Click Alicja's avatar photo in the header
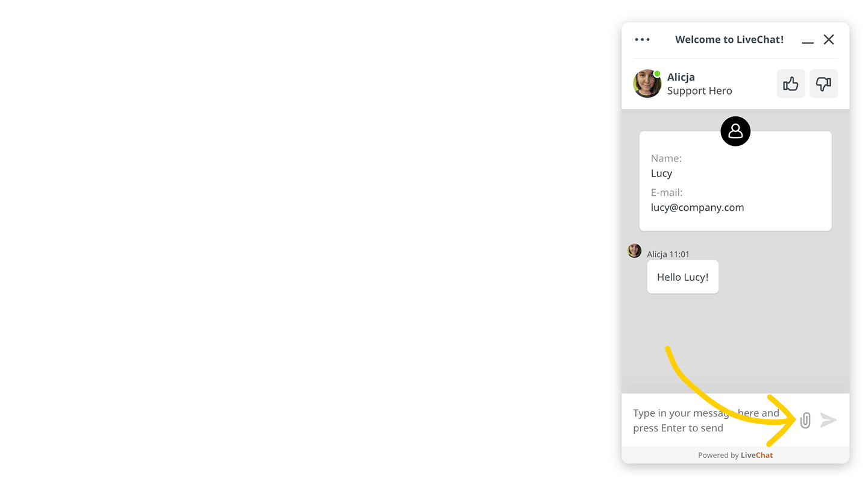868x482 pixels. point(647,84)
